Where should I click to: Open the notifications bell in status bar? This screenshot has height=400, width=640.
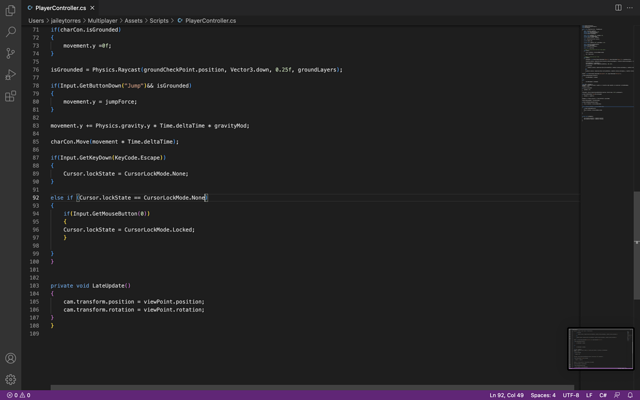coord(630,395)
